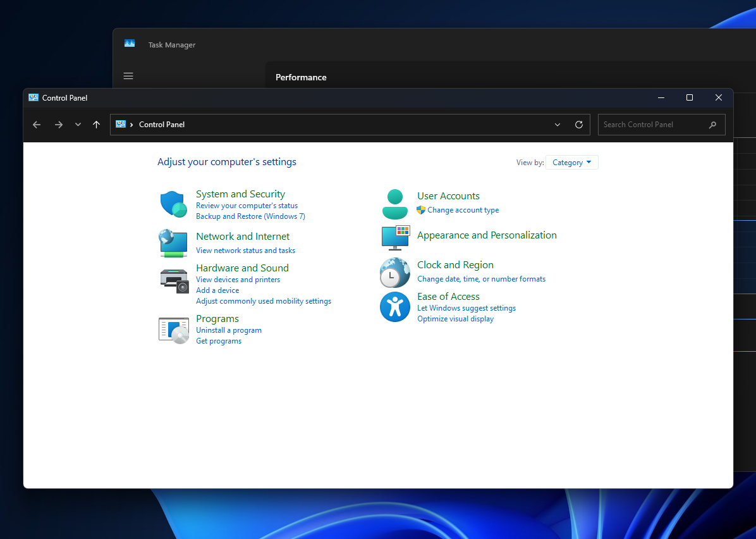The height and width of the screenshot is (539, 756).
Task: Click the Control Panel address bar icon
Action: (121, 124)
